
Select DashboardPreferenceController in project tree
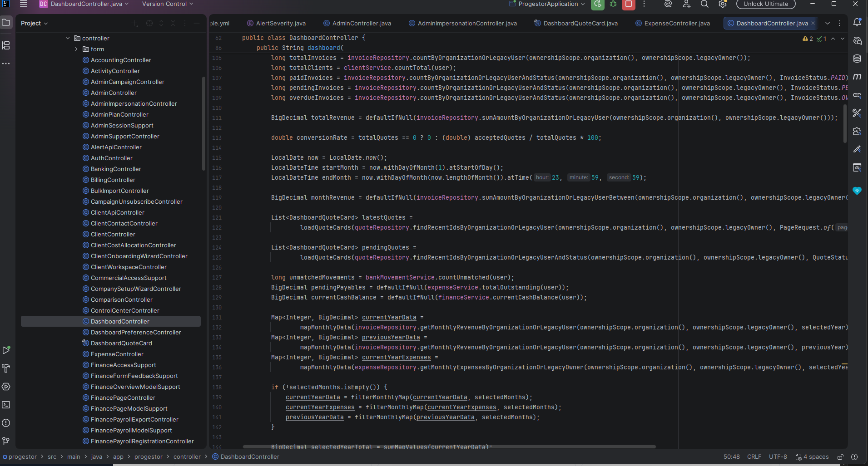136,332
